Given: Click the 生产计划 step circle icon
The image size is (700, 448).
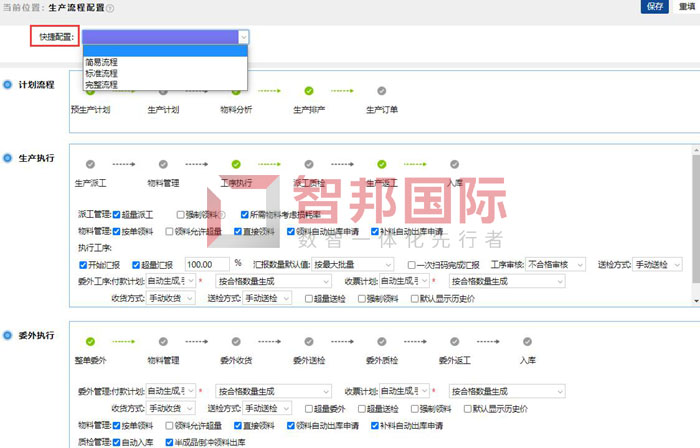Looking at the screenshot, I should 163,91.
